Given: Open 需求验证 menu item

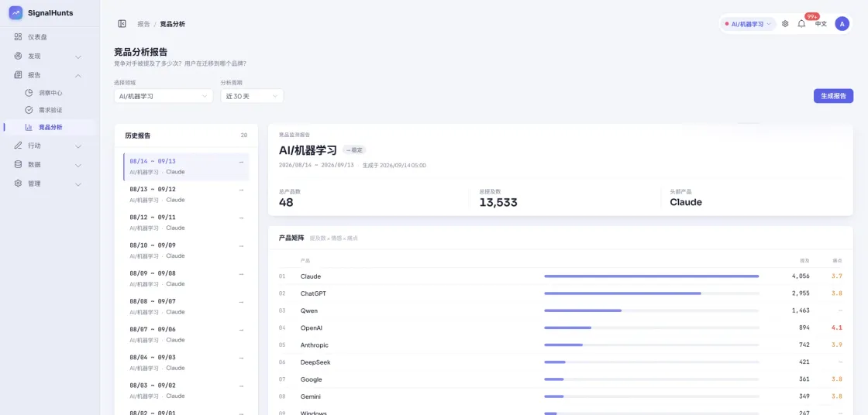Looking at the screenshot, I should [x=50, y=110].
